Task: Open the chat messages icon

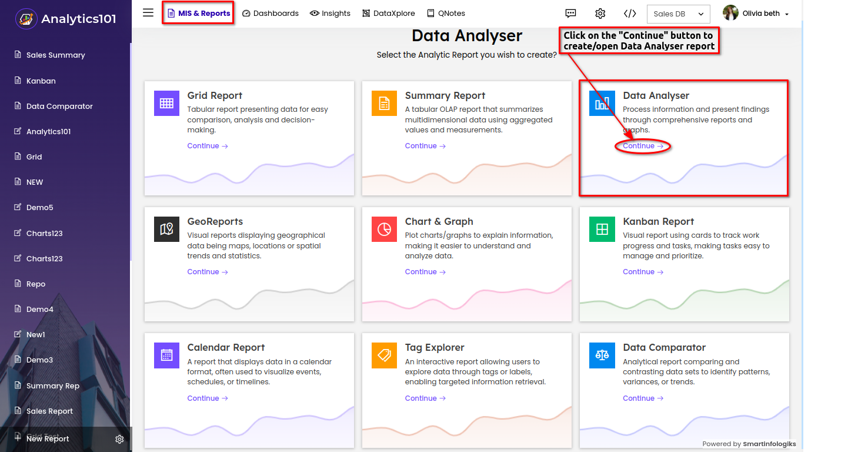Action: [x=570, y=14]
